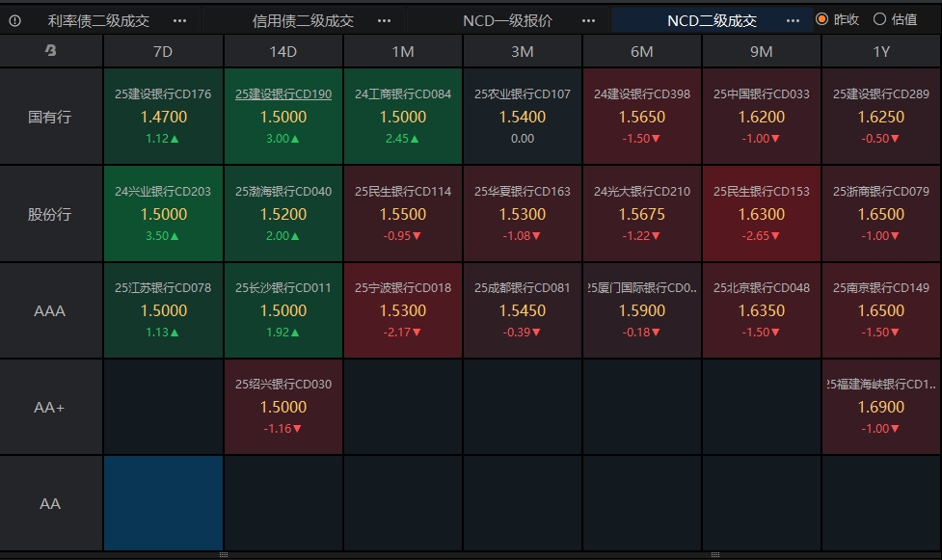Select the 股份行 row label
The width and height of the screenshot is (942, 560).
(50, 214)
